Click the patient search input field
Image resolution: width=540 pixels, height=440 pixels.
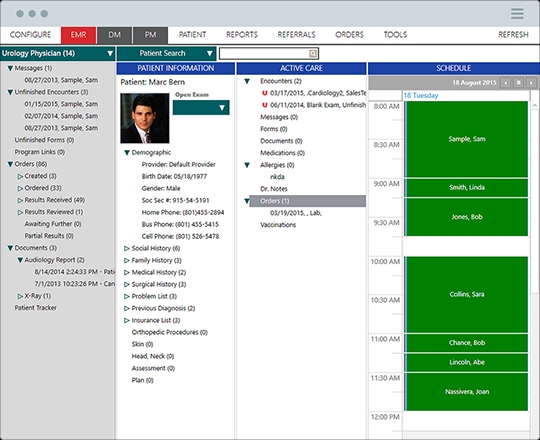(x=264, y=53)
